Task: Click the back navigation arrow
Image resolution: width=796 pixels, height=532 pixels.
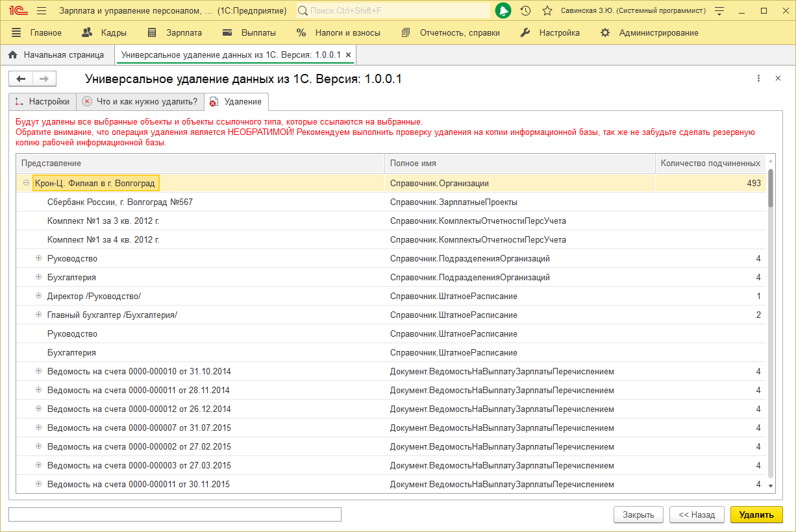Action: click(x=21, y=79)
